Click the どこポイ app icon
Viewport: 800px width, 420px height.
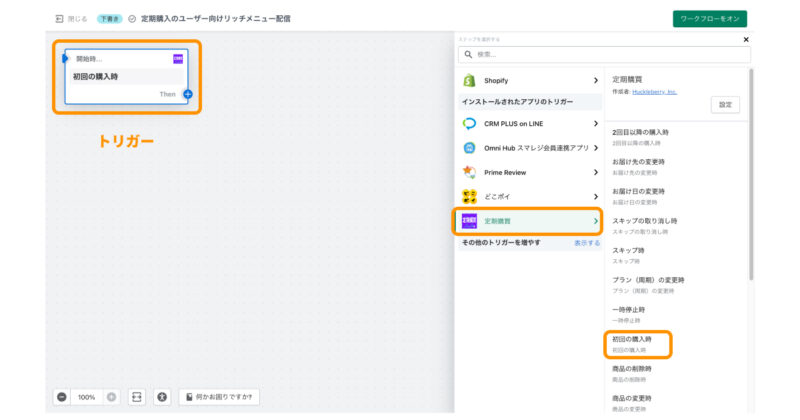469,196
